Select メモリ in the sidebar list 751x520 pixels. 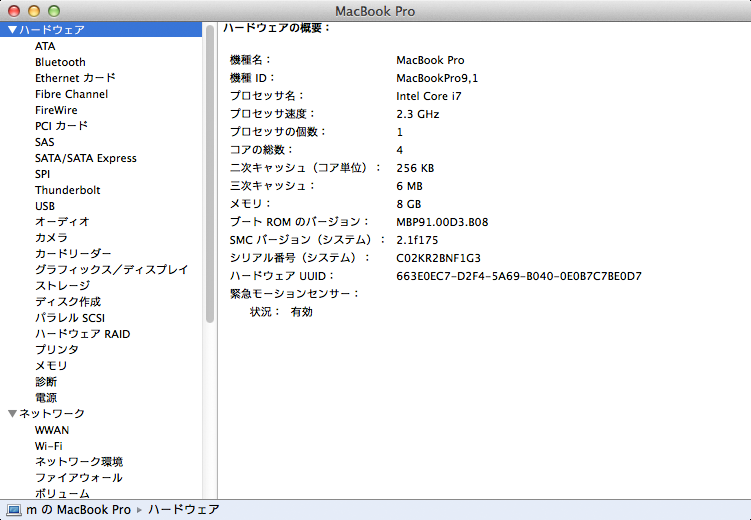[x=51, y=366]
